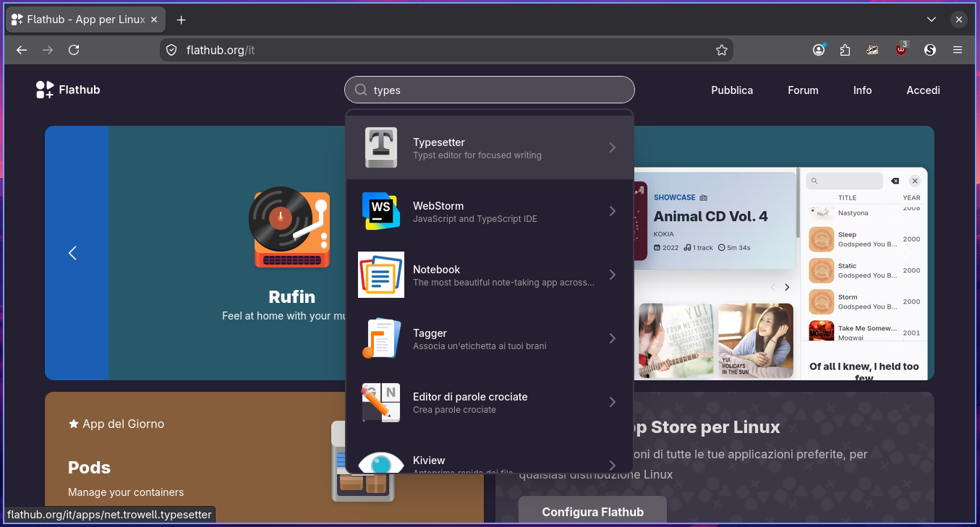Expand the list all tabs chevron
This screenshot has width=980, height=527.
pyautogui.click(x=931, y=20)
